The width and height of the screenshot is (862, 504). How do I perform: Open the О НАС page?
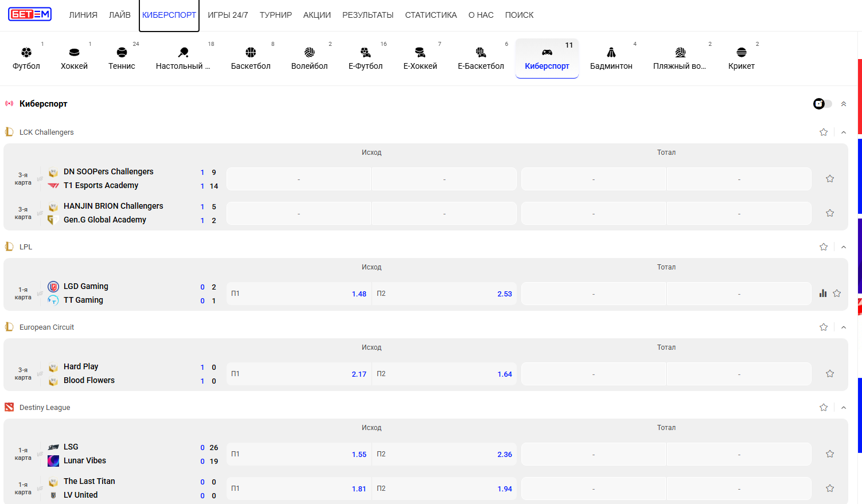[x=481, y=15]
